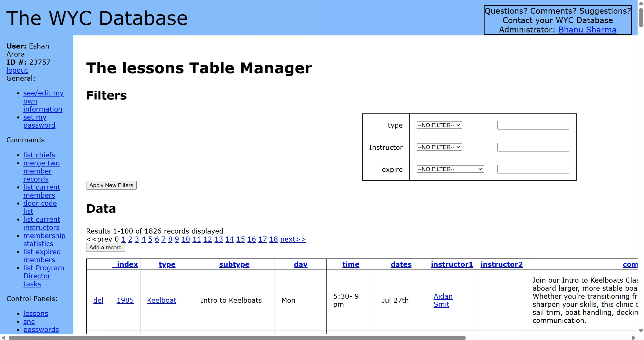Image resolution: width=644 pixels, height=340 pixels.
Task: Open list expired members
Action: click(42, 256)
